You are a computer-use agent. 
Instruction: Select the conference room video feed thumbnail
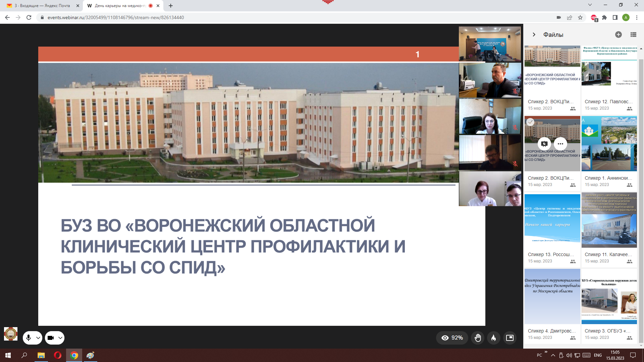[x=490, y=44]
